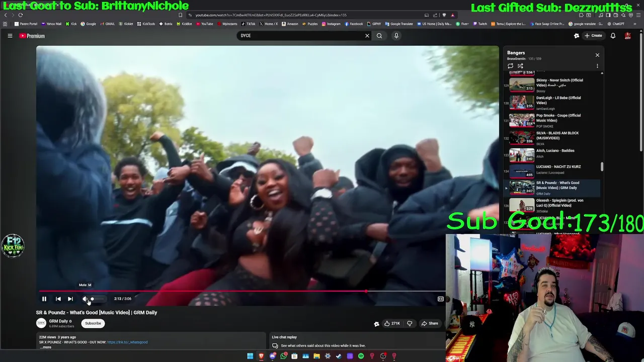Run search with magnifier button
The height and width of the screenshot is (362, 644).
click(379, 36)
